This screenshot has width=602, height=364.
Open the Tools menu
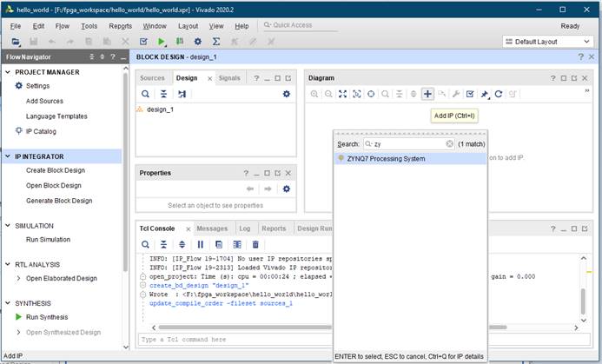click(89, 26)
